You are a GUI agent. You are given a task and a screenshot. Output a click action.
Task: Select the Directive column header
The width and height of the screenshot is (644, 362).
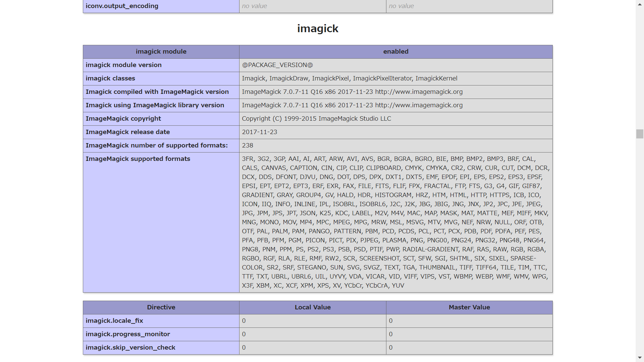161,307
